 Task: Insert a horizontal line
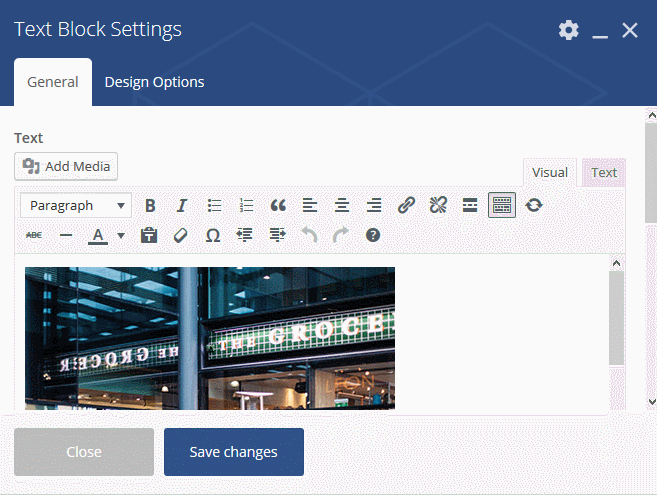click(66, 235)
